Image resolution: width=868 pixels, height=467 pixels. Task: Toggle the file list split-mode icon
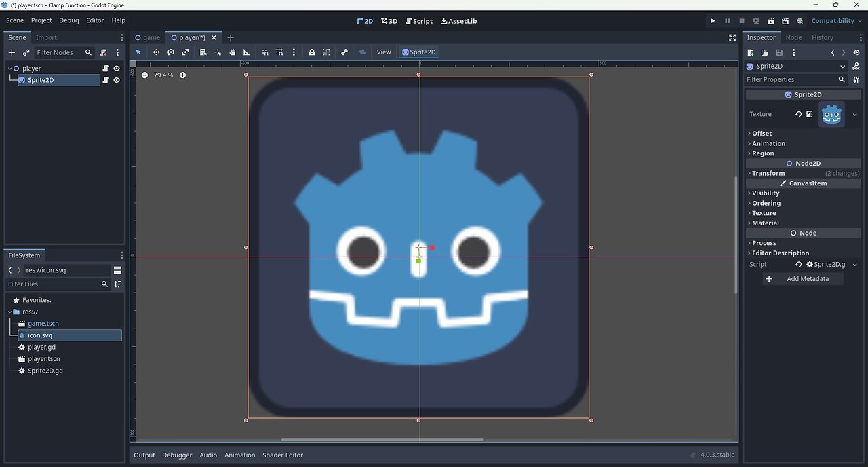click(117, 270)
